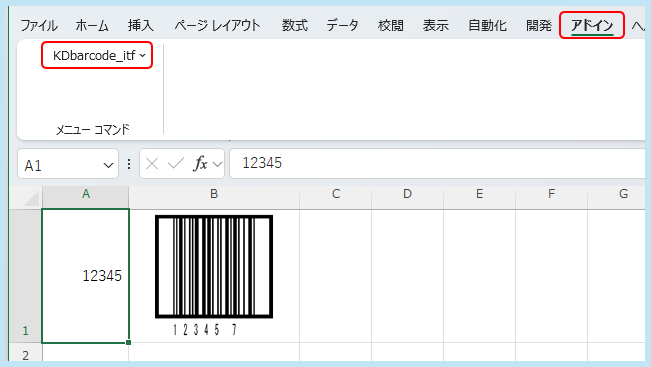Select column F header
Viewport: 651px width, 367px height.
click(551, 194)
